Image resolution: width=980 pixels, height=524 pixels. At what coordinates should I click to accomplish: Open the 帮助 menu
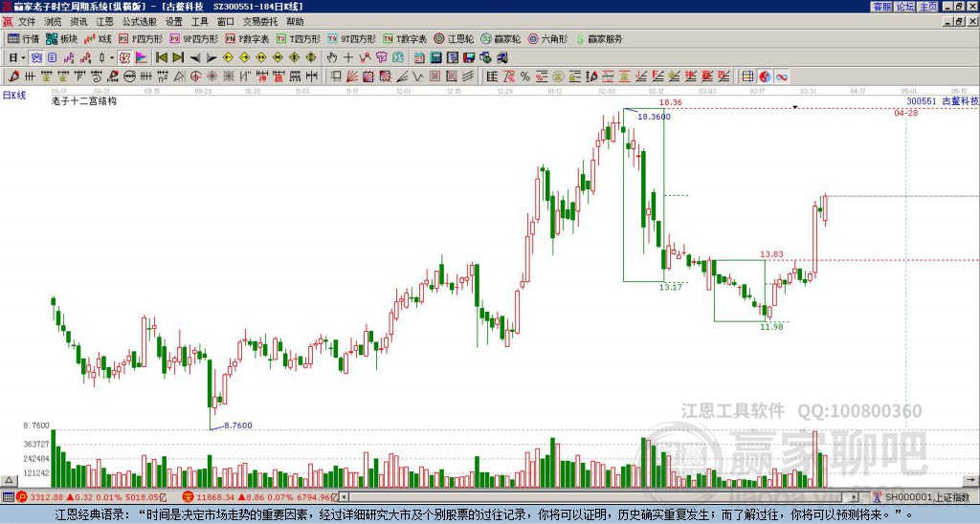coord(295,22)
